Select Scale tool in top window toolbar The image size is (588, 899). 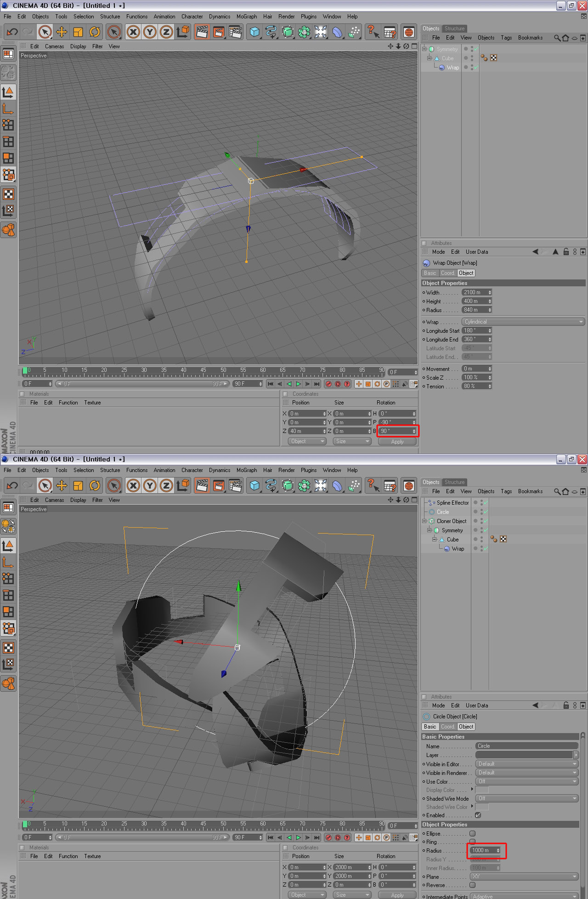tap(78, 32)
